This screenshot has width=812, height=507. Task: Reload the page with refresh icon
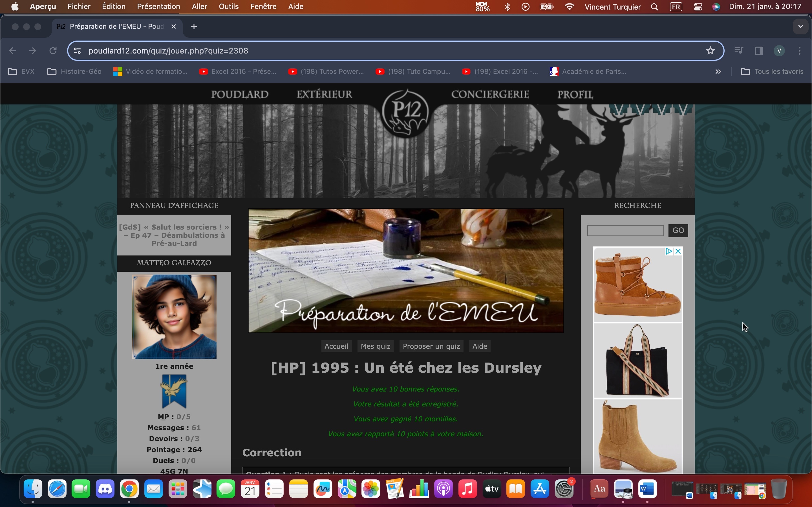(53, 51)
